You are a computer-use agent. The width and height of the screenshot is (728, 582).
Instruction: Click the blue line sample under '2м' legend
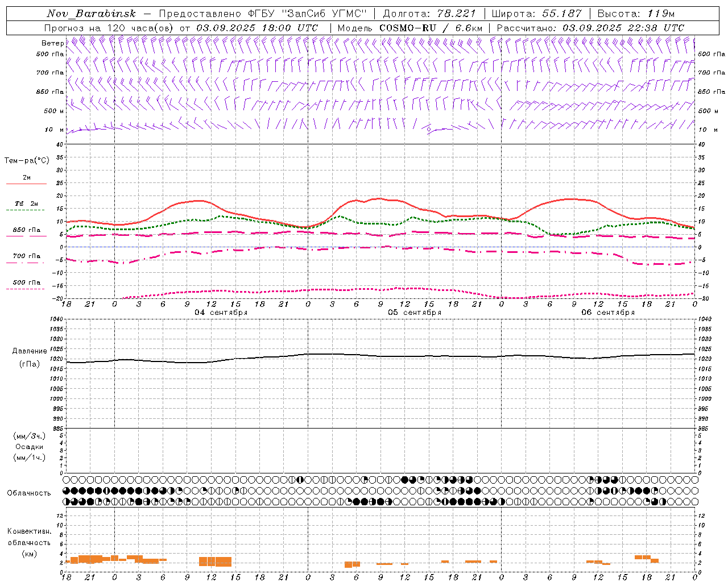tap(26, 184)
